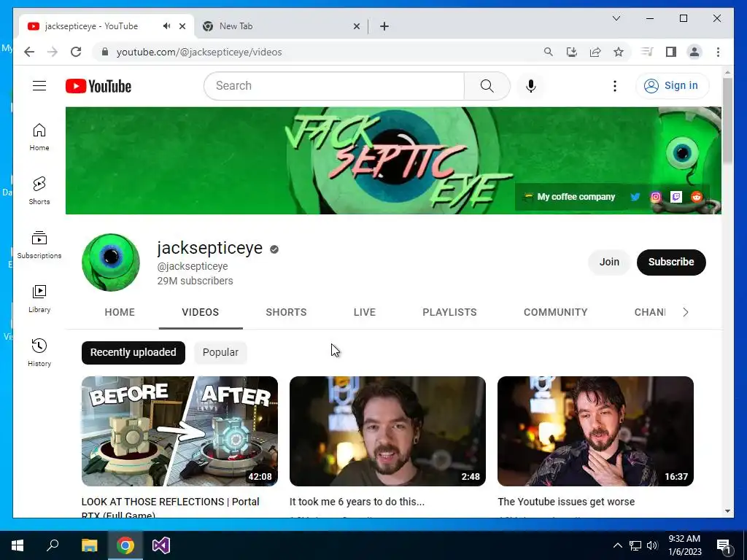Viewport: 747px width, 560px height.
Task: Open History in sidebar
Action: 39,353
